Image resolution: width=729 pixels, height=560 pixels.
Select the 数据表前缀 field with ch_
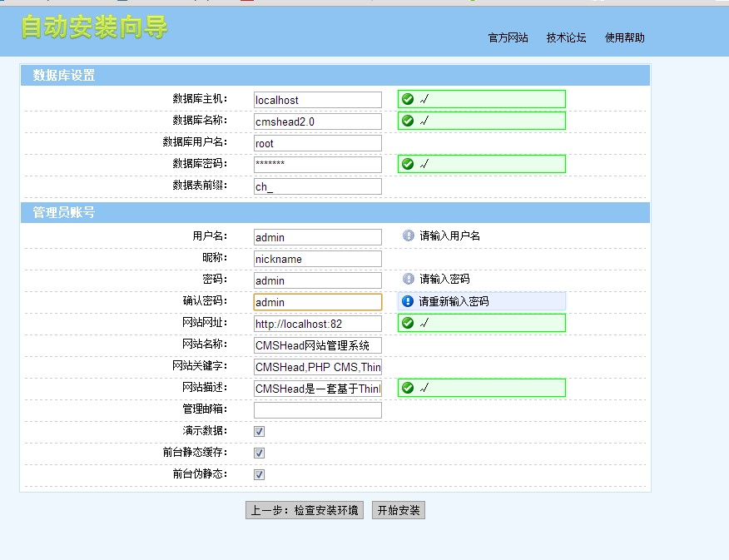[x=317, y=186]
